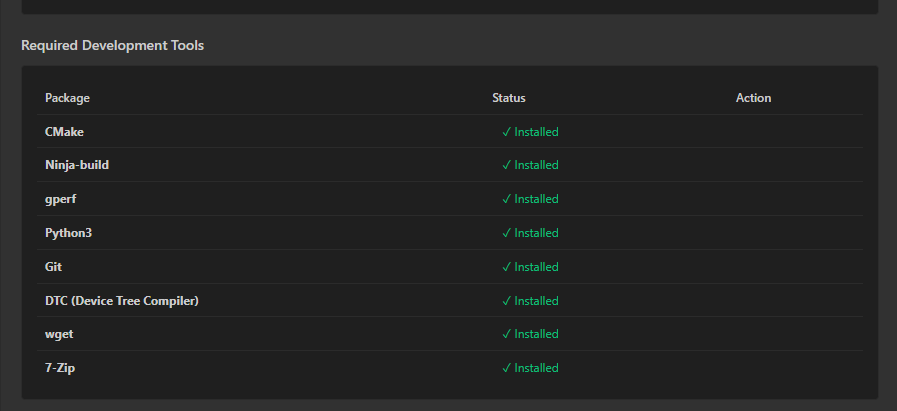897x411 pixels.
Task: Select the CMake package name
Action: [x=65, y=132]
